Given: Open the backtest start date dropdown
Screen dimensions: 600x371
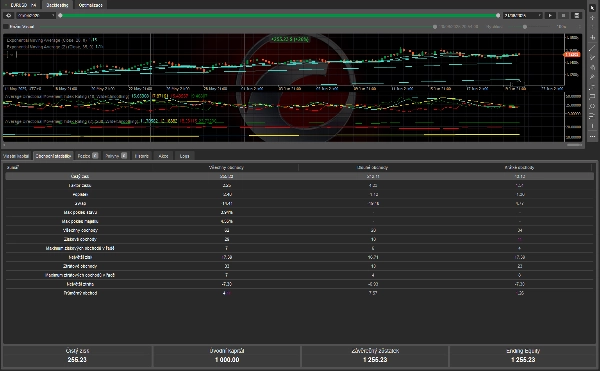Looking at the screenshot, I should [36, 15].
